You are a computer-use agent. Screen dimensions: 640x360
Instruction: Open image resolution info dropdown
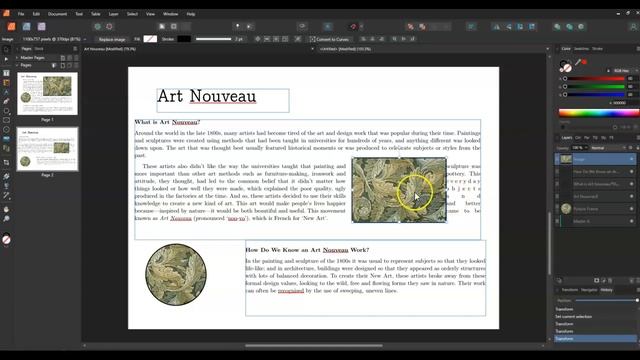click(x=85, y=39)
